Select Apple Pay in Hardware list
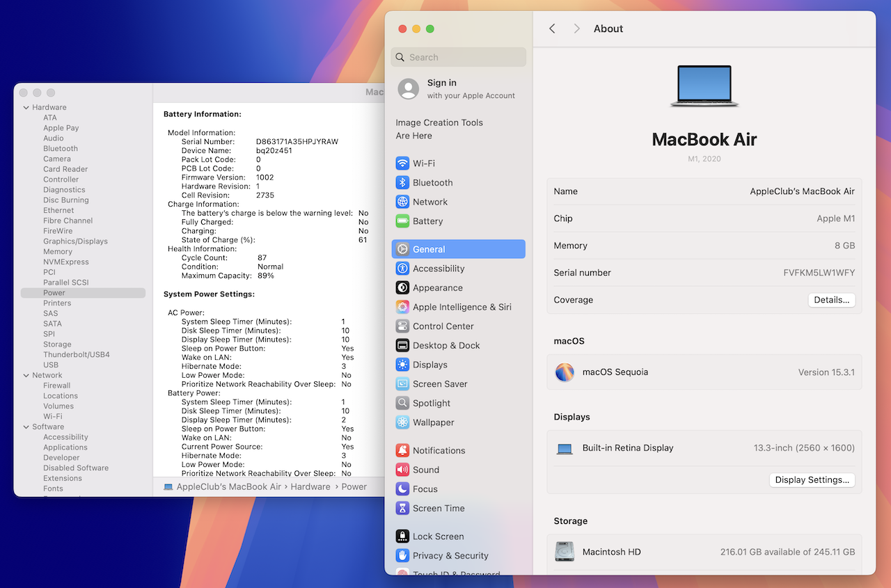This screenshot has height=588, width=891. pos(61,128)
